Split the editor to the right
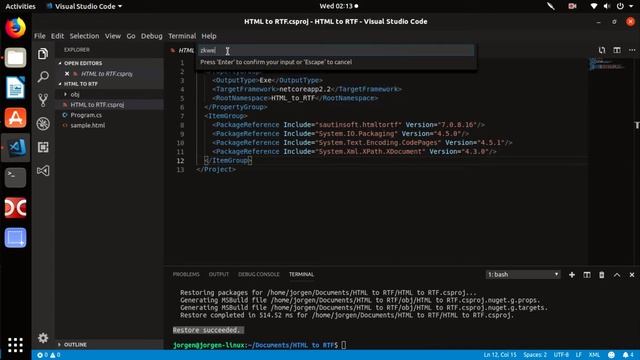Screen dimensions: 640x360 coord(617,50)
